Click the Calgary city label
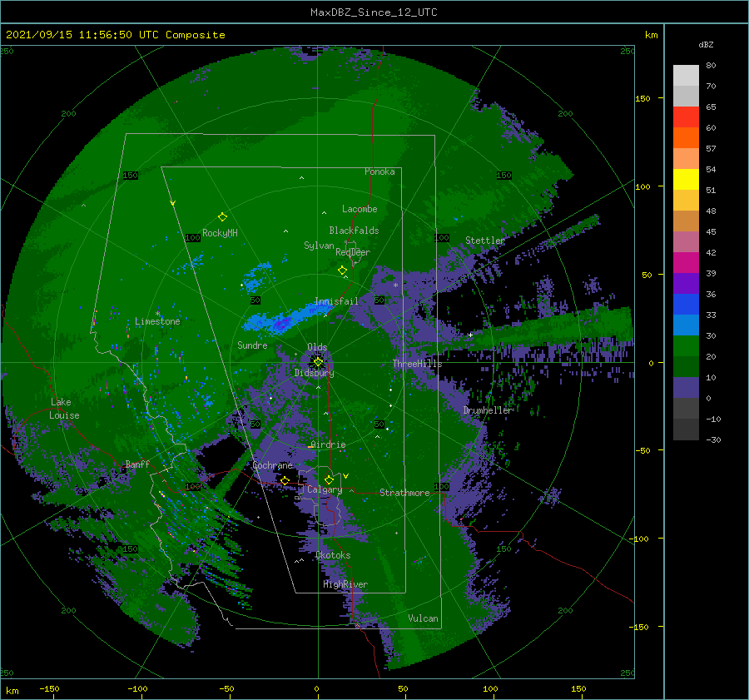 point(325,489)
